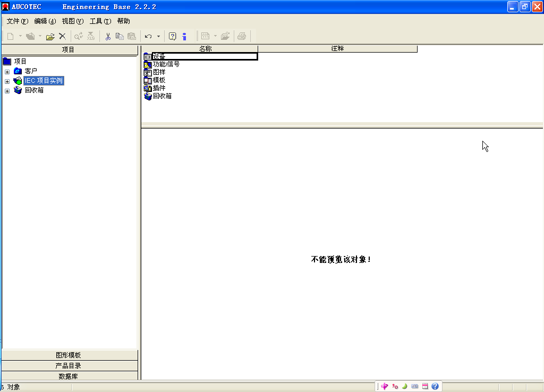Select the 模板 list entry
Viewport: 544px width, 392px height.
point(159,80)
